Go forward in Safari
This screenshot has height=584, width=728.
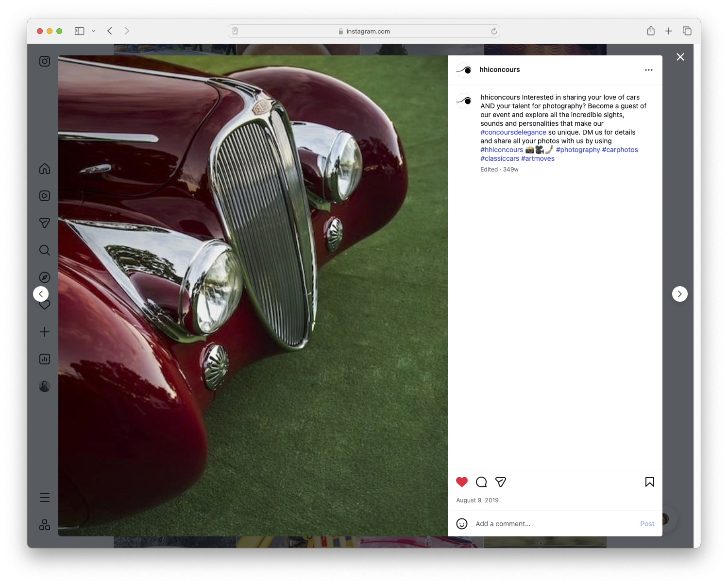point(127,31)
